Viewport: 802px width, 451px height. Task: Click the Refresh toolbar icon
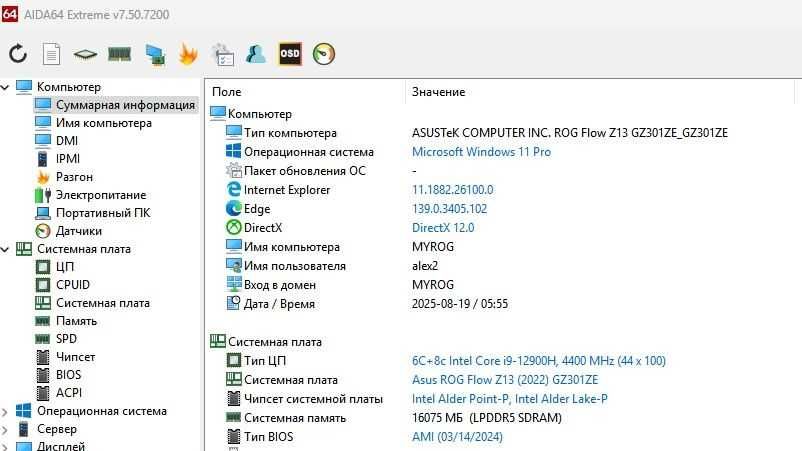click(x=18, y=53)
